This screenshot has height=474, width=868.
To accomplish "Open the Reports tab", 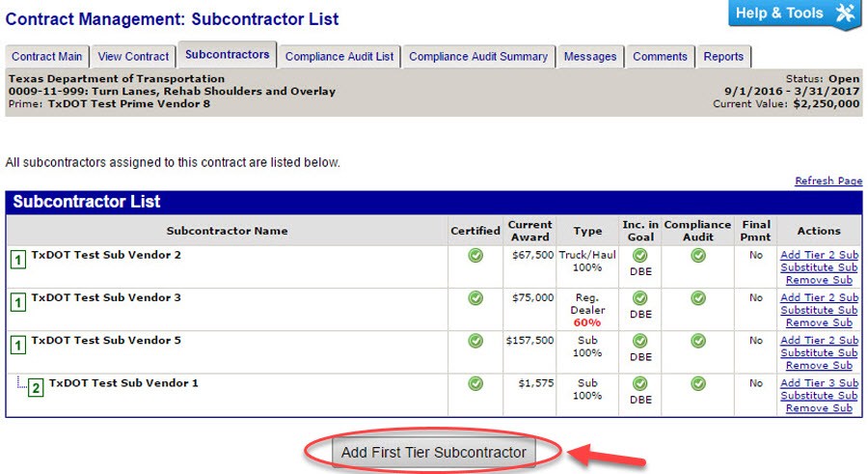I will (x=723, y=57).
